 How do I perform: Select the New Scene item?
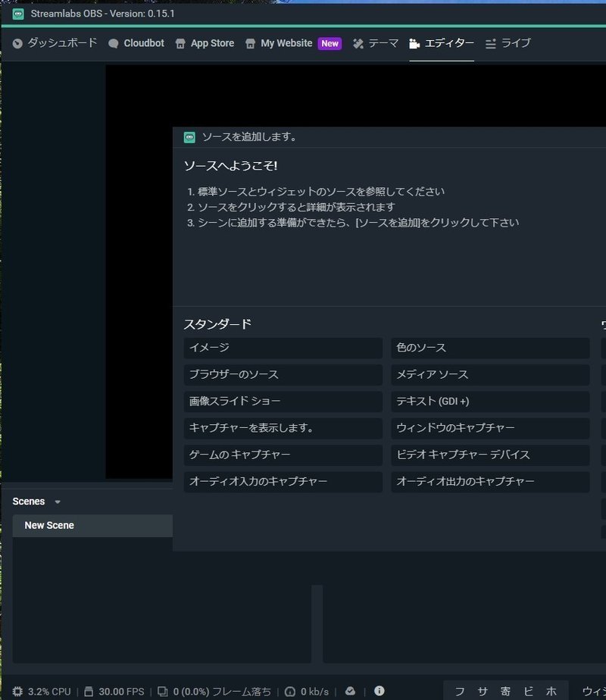(92, 526)
